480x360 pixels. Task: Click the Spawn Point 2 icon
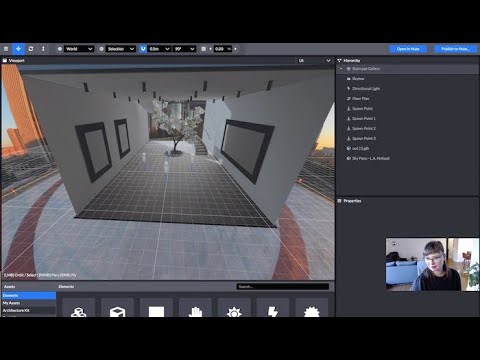[x=349, y=129]
